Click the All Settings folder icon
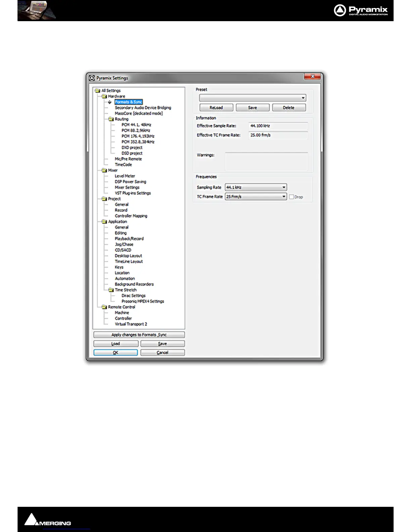411x532 pixels. point(98,91)
